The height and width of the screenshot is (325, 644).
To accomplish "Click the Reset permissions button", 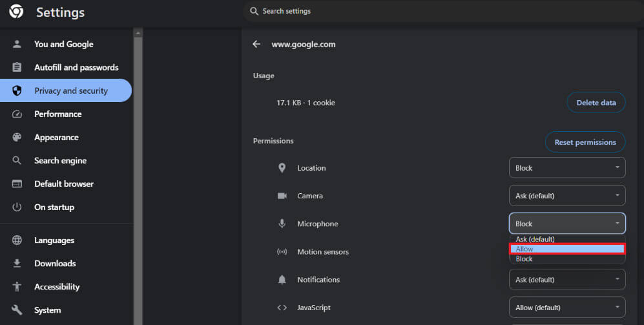I will 585,142.
